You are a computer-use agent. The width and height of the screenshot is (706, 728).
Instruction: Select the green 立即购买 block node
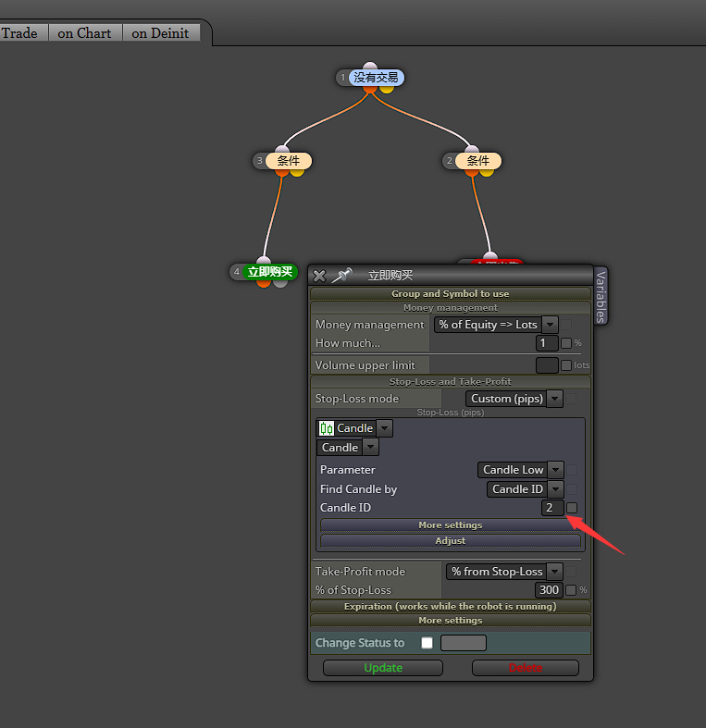coord(270,272)
